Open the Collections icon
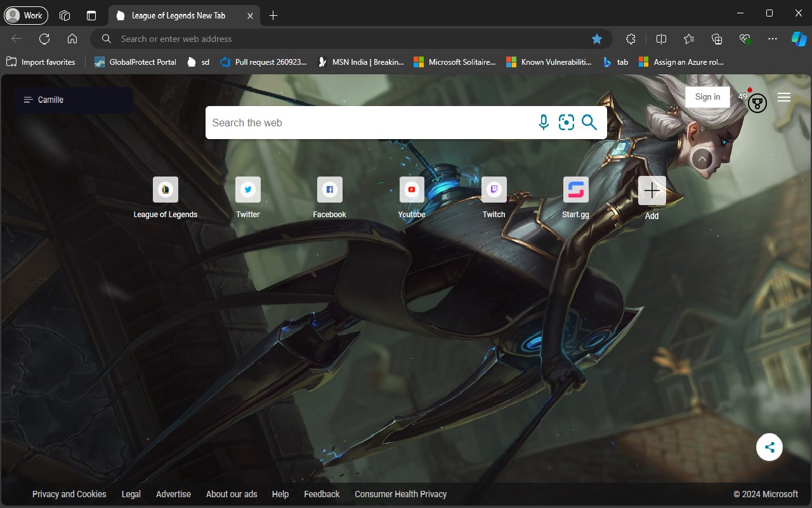The image size is (812, 508). coord(717,39)
